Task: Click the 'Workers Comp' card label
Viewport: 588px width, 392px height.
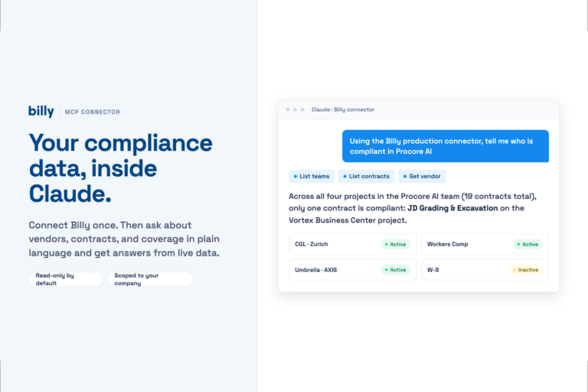Action: [447, 244]
